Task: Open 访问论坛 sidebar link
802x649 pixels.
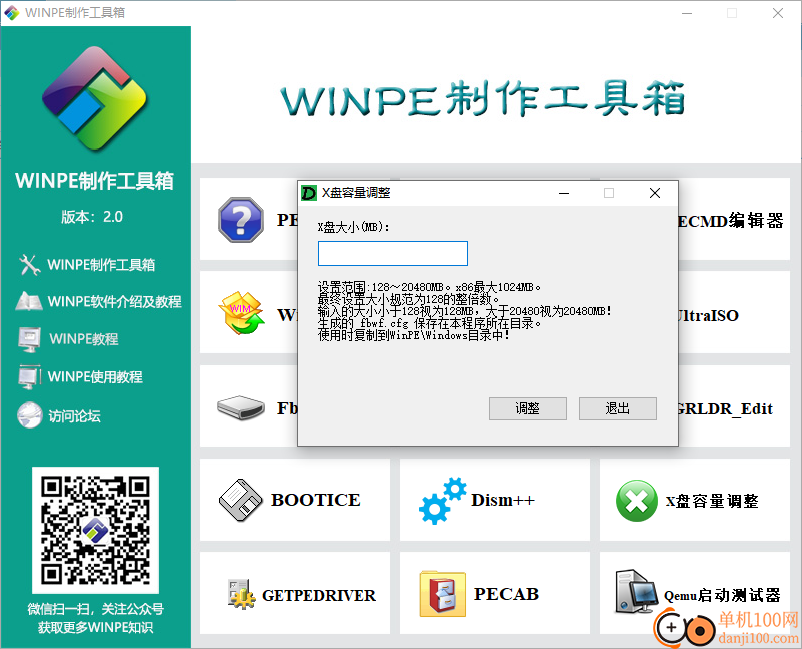Action: pos(75,415)
